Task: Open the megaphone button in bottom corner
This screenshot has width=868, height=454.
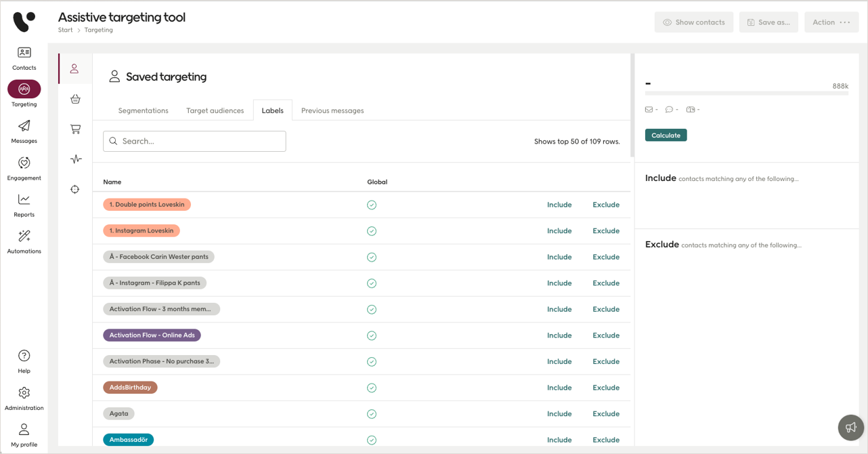Action: click(x=850, y=428)
